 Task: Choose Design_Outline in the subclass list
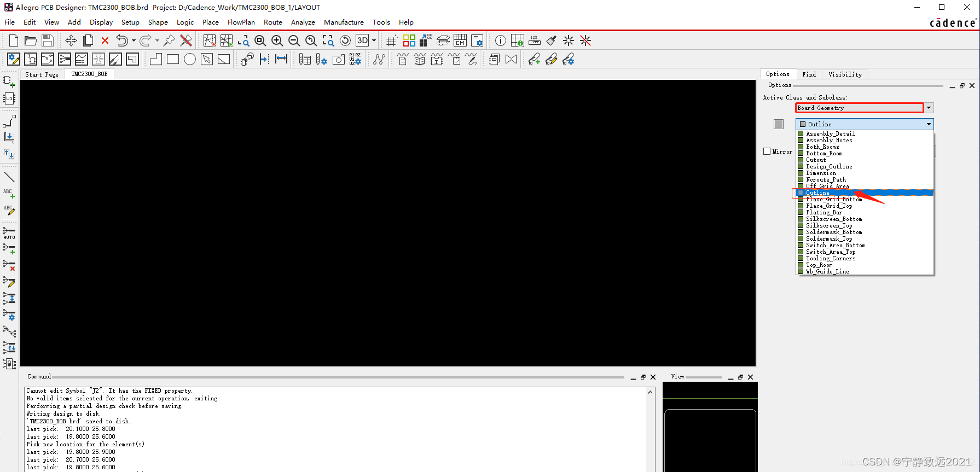(828, 166)
